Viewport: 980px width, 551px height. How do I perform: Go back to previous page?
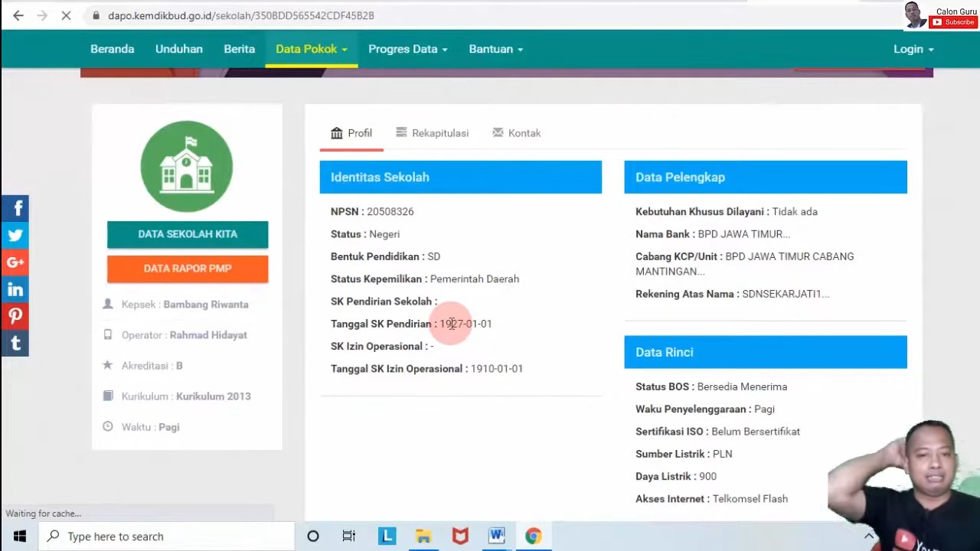(18, 15)
